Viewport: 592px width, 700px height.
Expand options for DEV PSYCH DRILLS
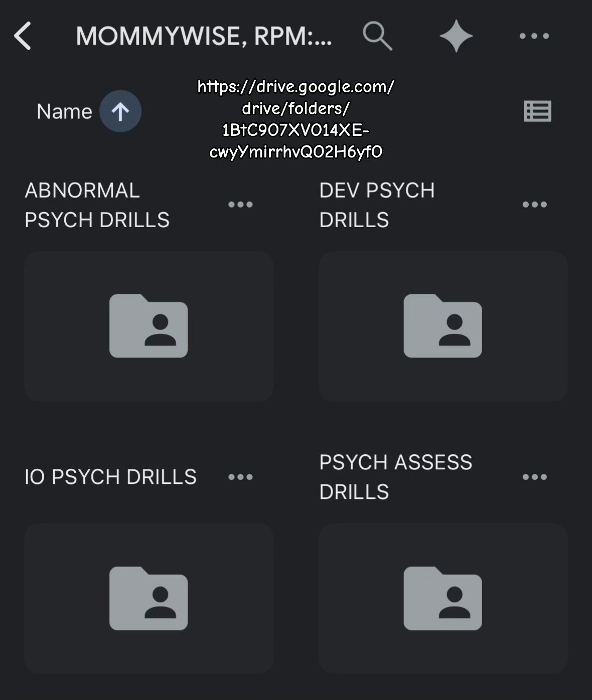(x=535, y=205)
